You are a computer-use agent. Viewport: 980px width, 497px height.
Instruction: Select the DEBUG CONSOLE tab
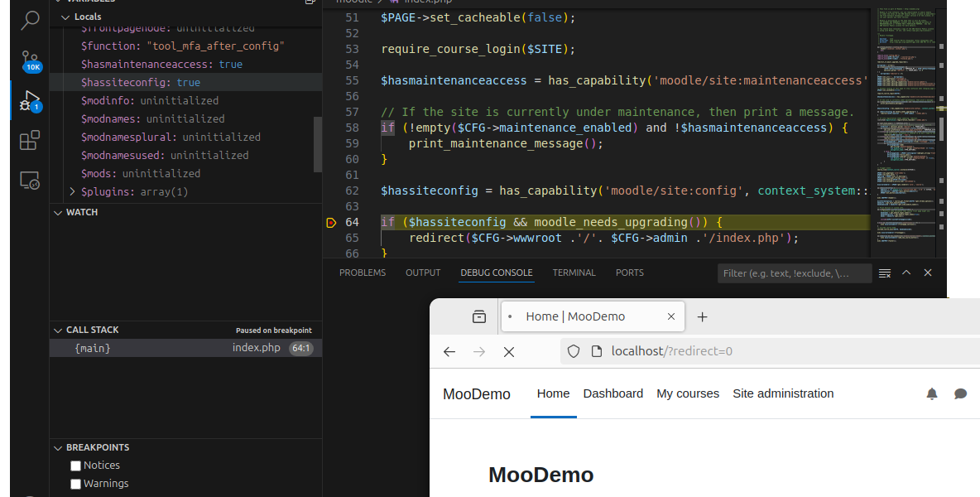click(497, 273)
